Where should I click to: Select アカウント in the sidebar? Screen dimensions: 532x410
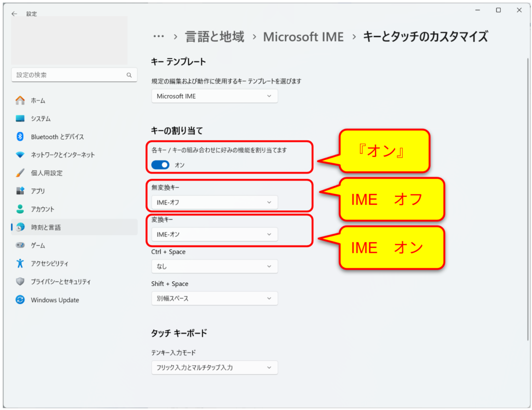(74, 209)
